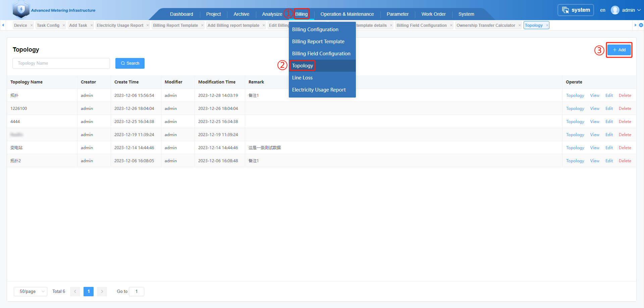Close the active Topology tab
The height and width of the screenshot is (308, 644).
[547, 25]
